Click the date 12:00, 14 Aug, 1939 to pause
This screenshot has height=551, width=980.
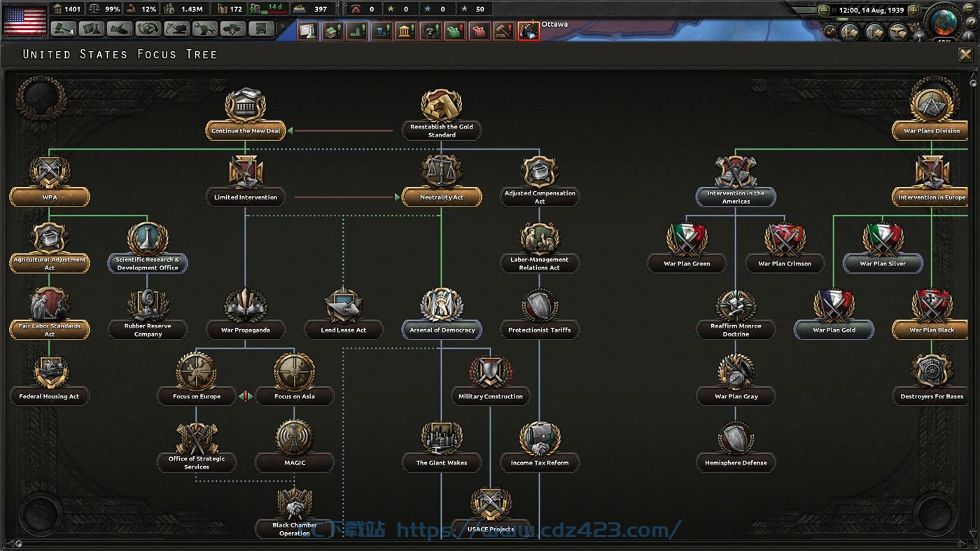(x=871, y=11)
